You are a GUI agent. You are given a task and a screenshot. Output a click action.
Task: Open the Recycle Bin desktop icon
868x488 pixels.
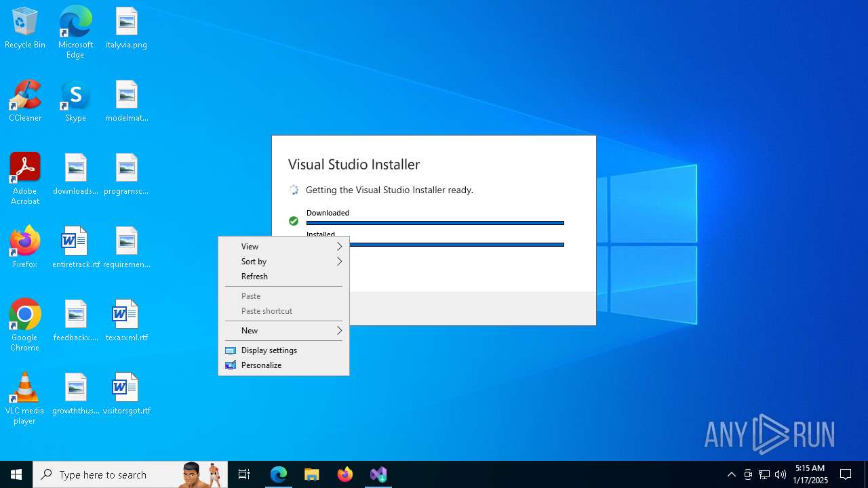25,28
